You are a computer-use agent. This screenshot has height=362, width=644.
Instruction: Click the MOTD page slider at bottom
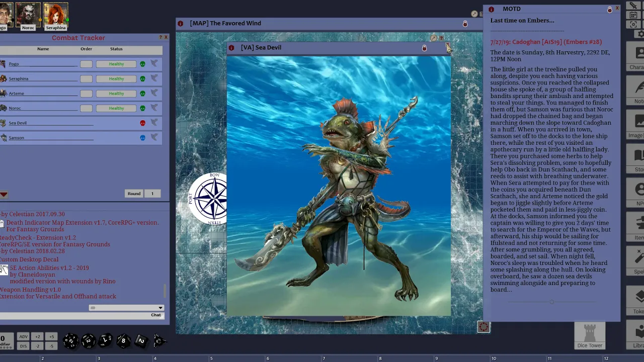pos(552,302)
